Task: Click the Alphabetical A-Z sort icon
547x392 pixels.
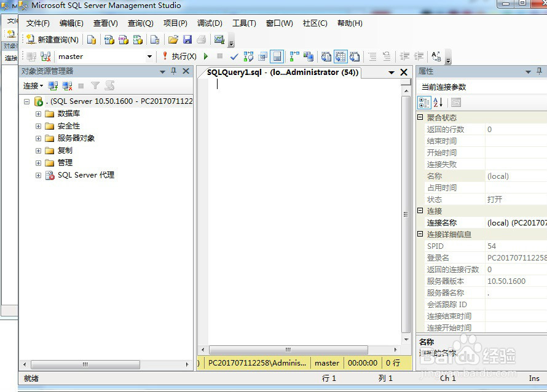Action: pyautogui.click(x=438, y=103)
